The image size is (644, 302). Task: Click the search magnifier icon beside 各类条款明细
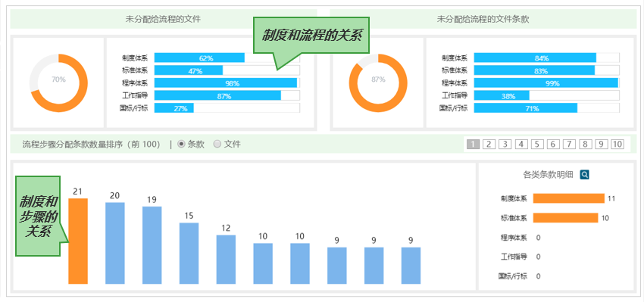click(x=584, y=175)
